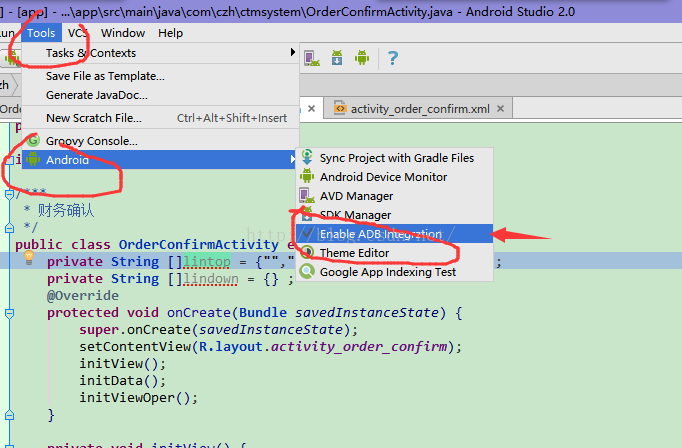Viewport: 682px width, 448px height.
Task: Collapse the onCreate method fold marker
Action: (x=10, y=313)
